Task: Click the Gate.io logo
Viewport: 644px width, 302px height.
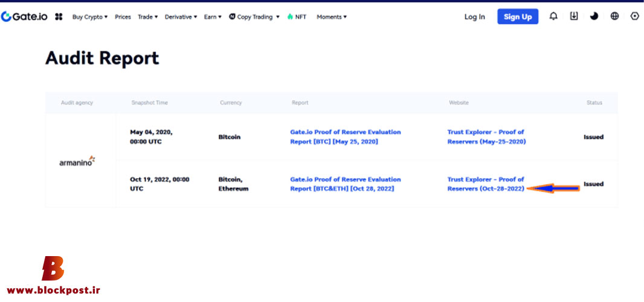Action: [x=24, y=17]
